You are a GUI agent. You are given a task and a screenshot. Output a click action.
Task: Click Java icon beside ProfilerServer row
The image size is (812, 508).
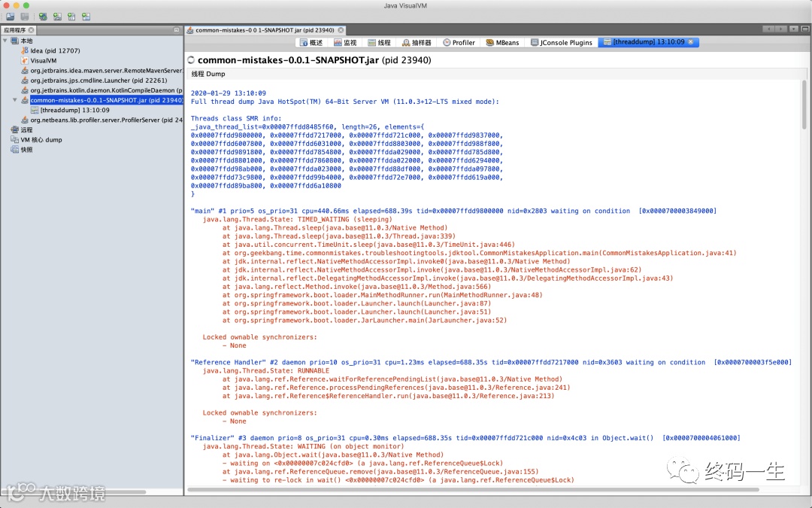coord(24,120)
